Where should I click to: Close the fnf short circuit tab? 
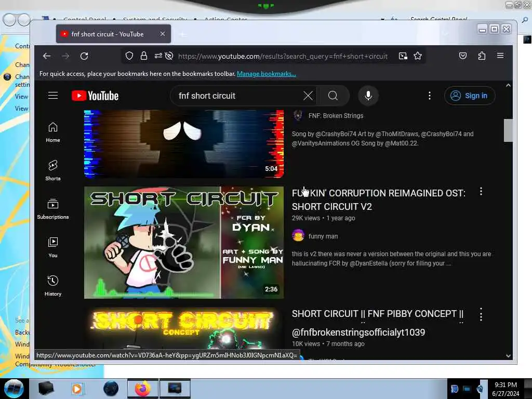(163, 34)
